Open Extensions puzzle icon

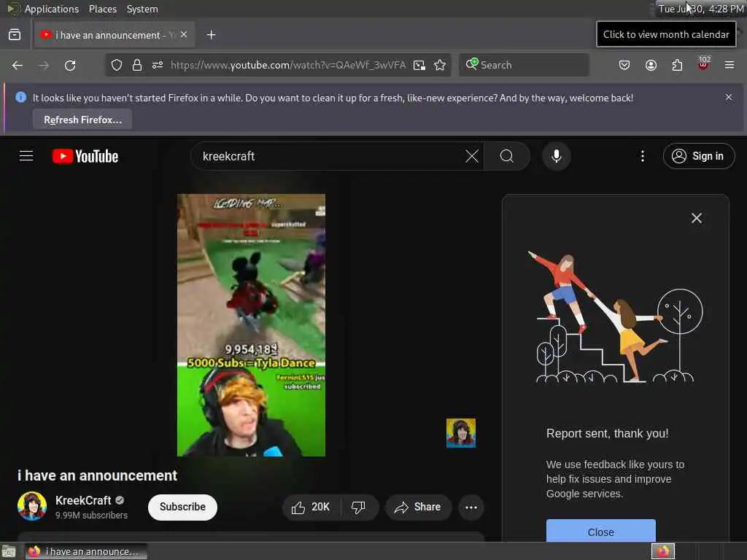pyautogui.click(x=677, y=65)
